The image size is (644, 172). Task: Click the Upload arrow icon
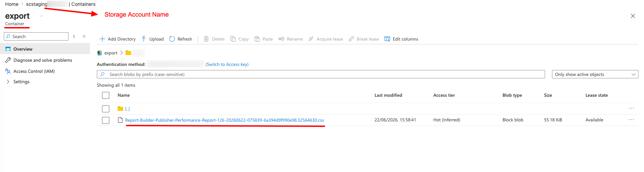click(x=144, y=39)
